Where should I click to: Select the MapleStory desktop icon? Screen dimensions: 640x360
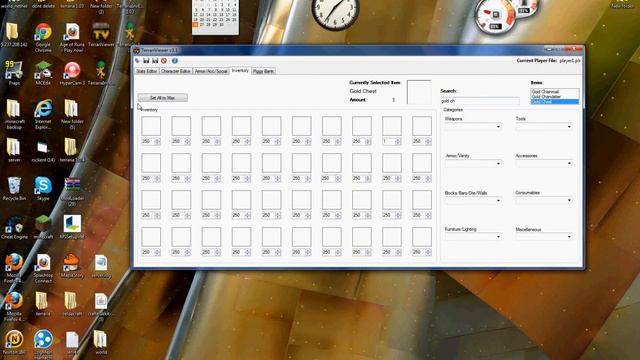(x=72, y=266)
